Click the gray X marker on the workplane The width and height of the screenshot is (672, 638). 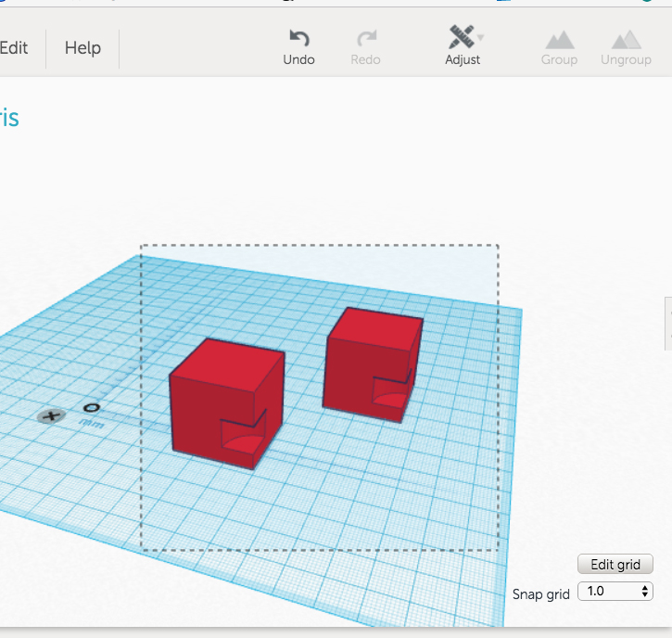(51, 416)
